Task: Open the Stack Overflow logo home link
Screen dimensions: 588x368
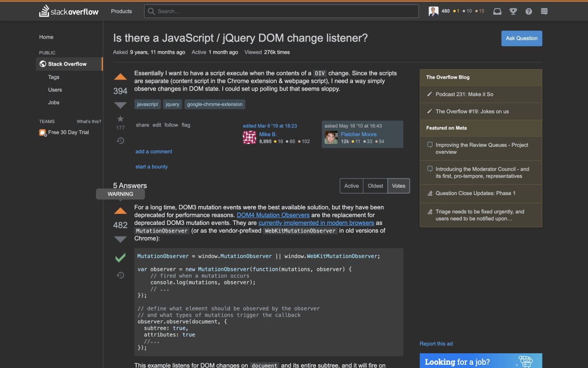Action: click(x=69, y=11)
